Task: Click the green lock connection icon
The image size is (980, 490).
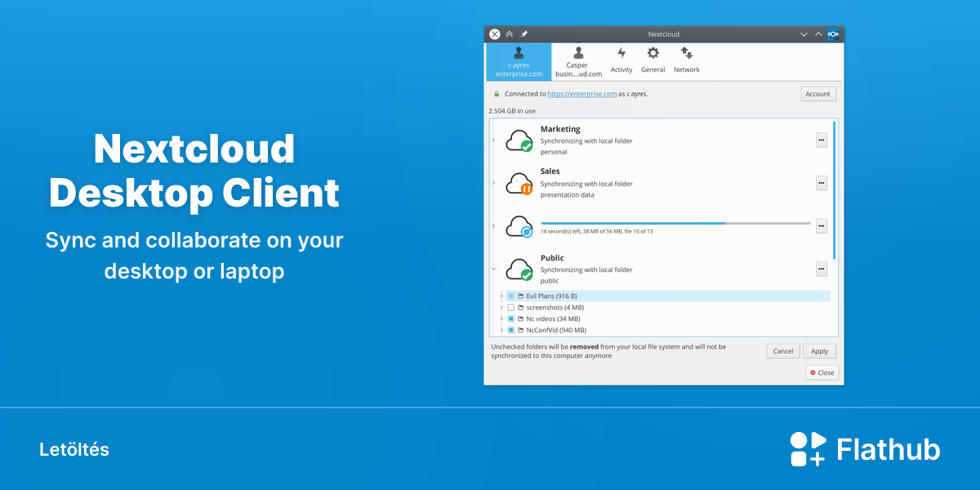Action: (497, 94)
